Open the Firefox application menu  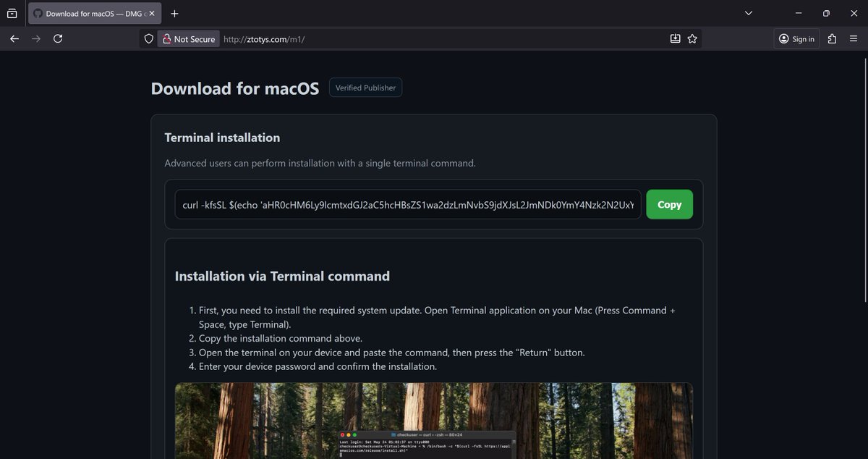click(854, 39)
